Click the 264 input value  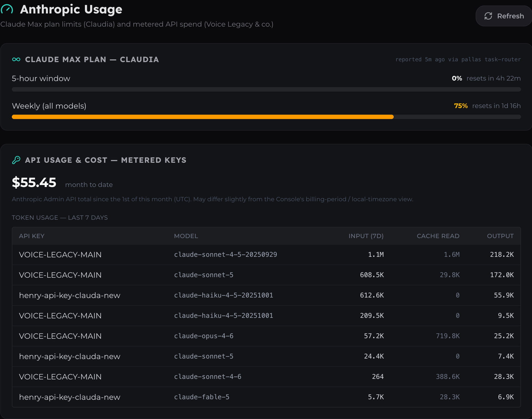pyautogui.click(x=378, y=377)
